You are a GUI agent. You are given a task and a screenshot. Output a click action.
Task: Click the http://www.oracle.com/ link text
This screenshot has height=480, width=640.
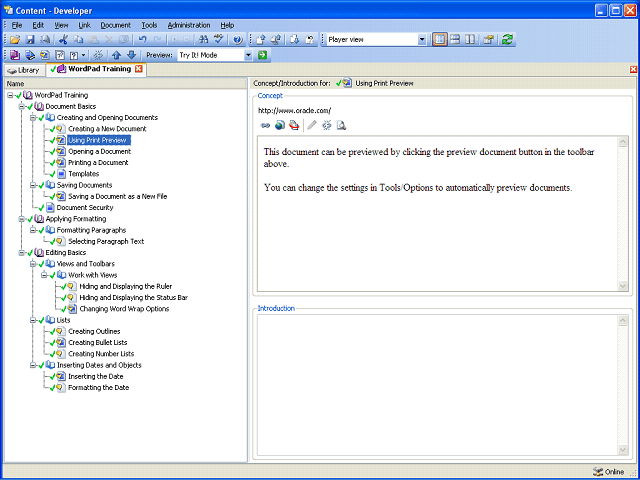click(294, 110)
